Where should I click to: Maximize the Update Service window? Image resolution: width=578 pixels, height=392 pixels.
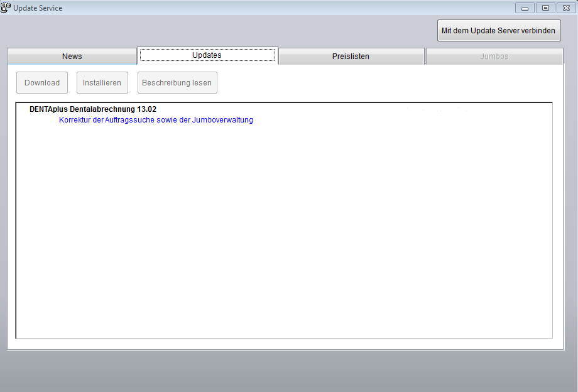tap(545, 8)
